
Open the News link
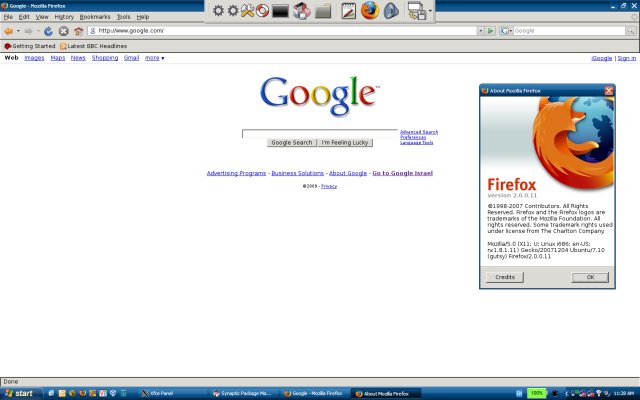point(78,58)
